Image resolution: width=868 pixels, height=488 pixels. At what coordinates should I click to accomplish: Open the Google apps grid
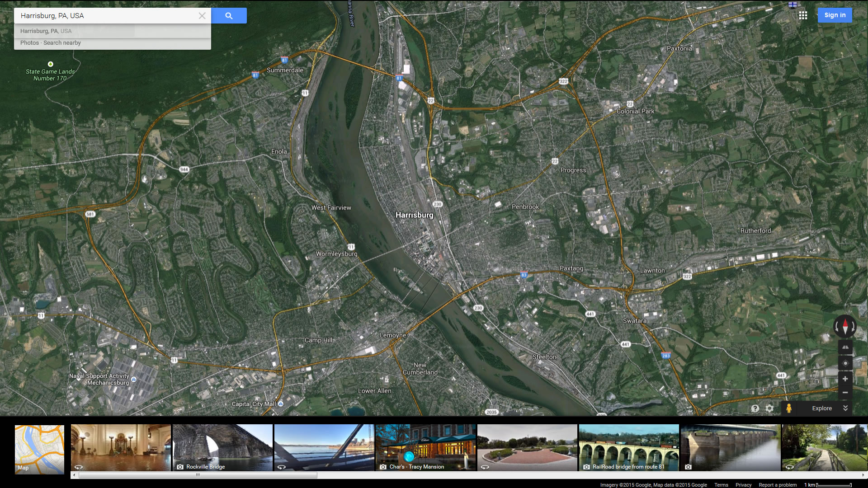[x=803, y=15]
